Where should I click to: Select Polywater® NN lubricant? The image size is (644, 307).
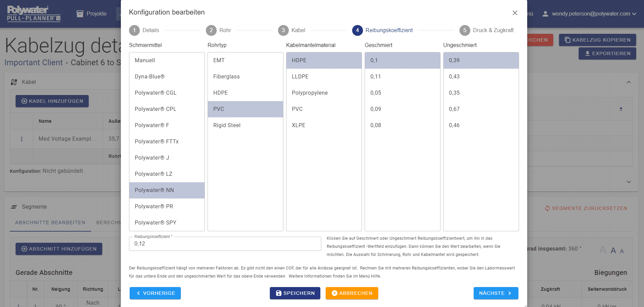(x=167, y=190)
